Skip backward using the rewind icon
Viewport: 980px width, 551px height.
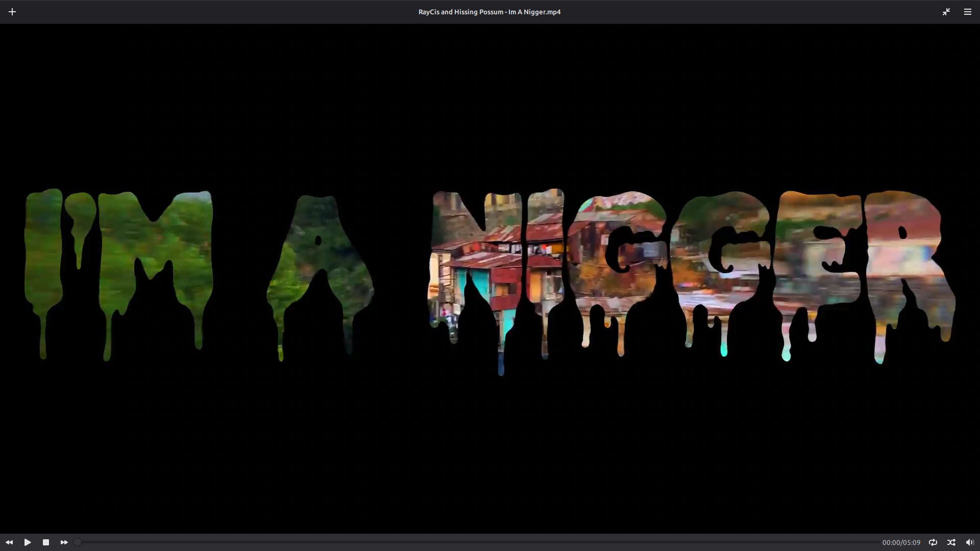[9, 542]
